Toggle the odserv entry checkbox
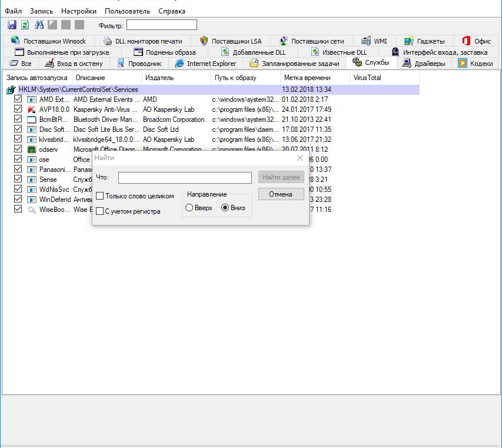Screen dimensions: 502x448 click(x=18, y=149)
